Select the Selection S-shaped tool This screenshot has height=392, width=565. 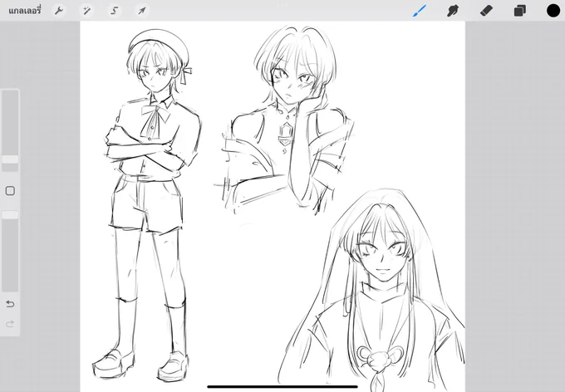(114, 11)
